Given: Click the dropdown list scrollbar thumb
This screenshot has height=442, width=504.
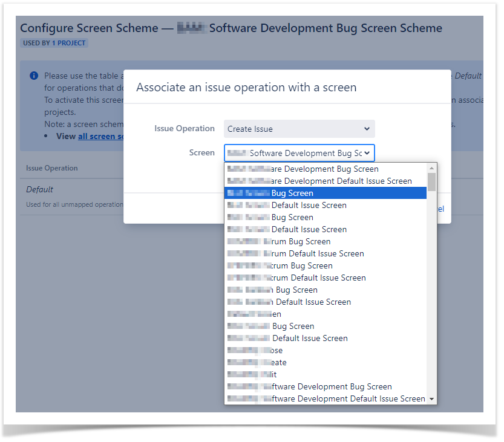Looking at the screenshot, I should pos(431,181).
